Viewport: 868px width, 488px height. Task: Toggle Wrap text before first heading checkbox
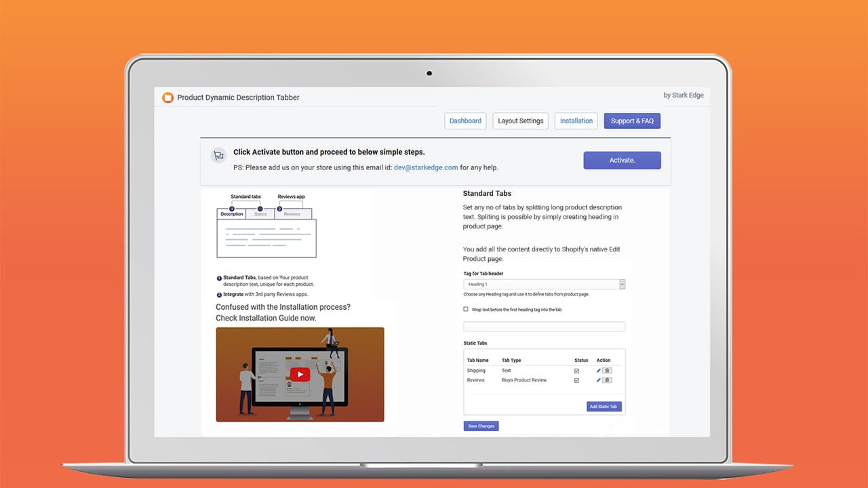(466, 309)
